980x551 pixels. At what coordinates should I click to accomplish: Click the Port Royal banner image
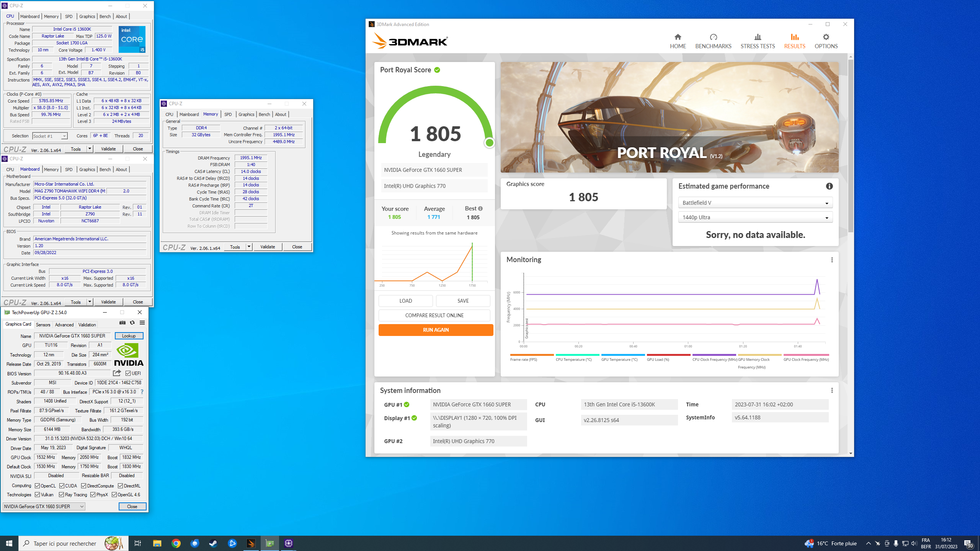point(670,117)
